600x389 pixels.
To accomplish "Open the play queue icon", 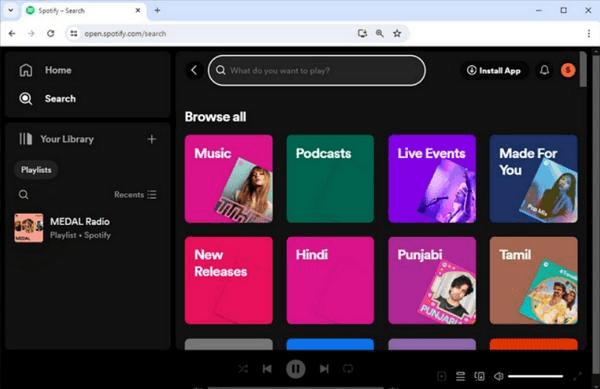I will click(x=460, y=376).
